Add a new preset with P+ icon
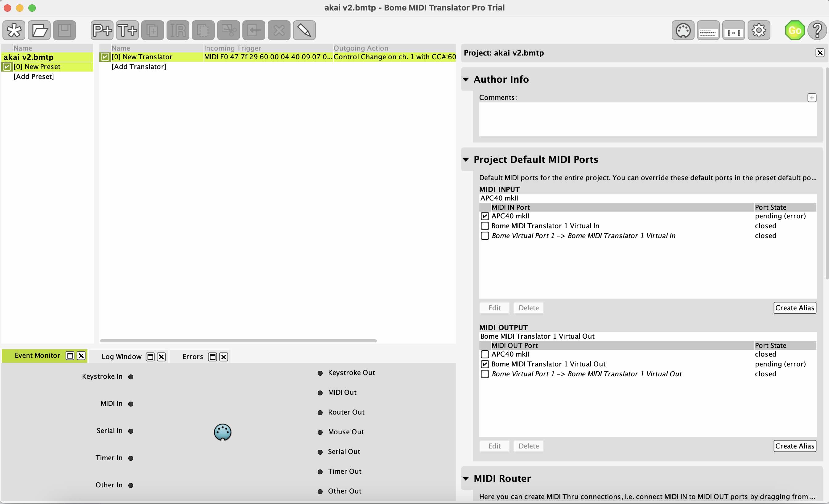829x504 pixels. (102, 30)
